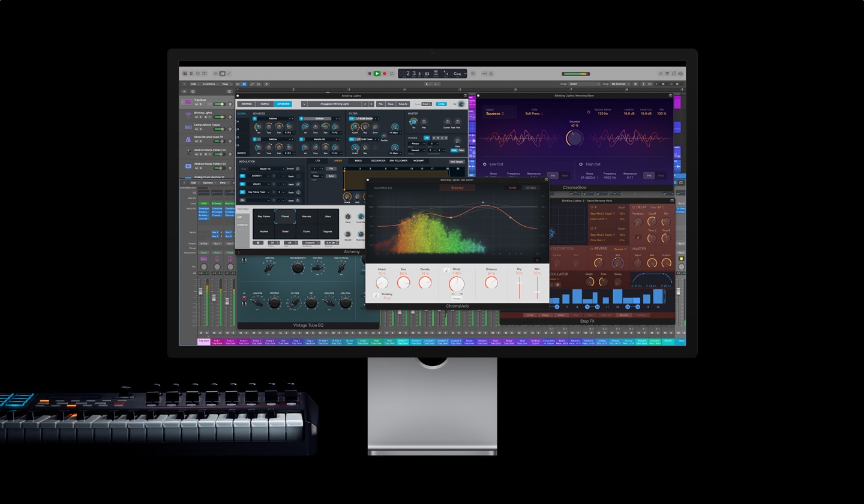Click the Save As button in Alchemy
864x504 pixels.
pos(403,104)
